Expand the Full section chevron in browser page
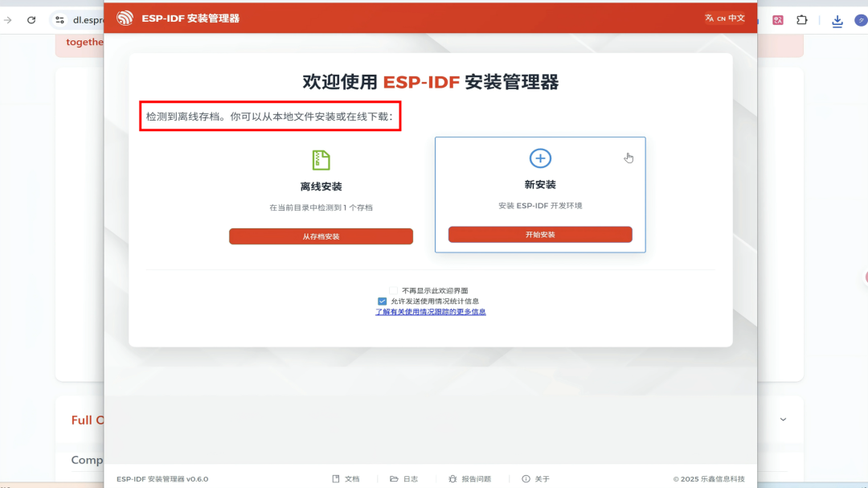This screenshot has height=488, width=868. [784, 420]
